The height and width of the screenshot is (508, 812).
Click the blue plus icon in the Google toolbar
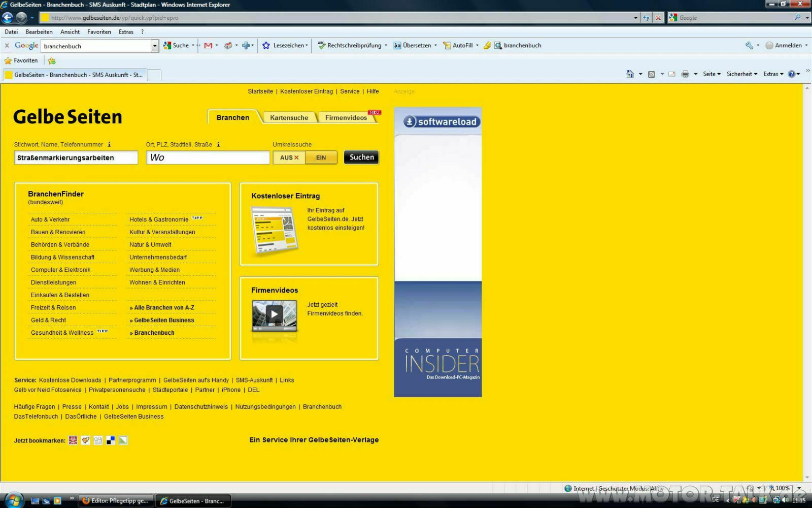[x=246, y=45]
